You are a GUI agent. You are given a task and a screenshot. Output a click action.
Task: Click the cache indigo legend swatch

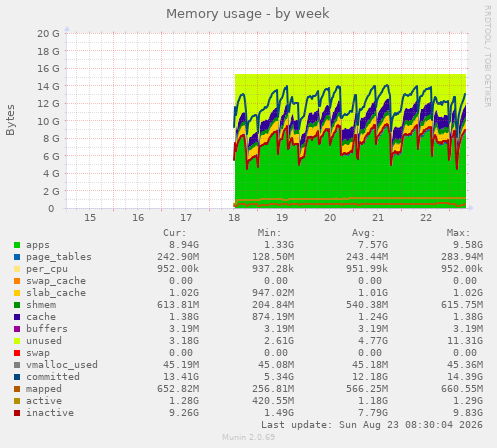tap(17, 317)
